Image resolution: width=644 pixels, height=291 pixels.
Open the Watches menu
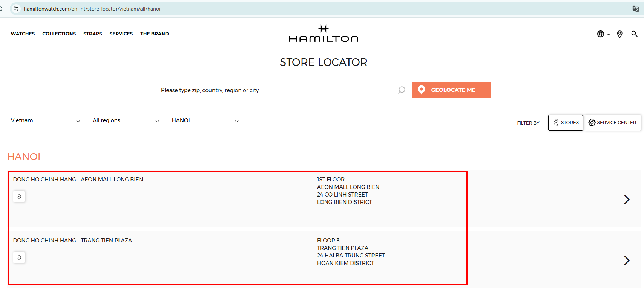pos(23,34)
